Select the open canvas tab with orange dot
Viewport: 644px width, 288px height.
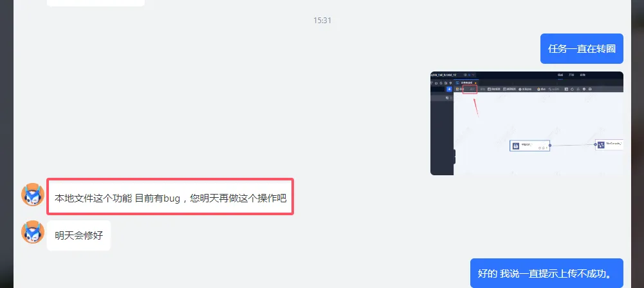(x=466, y=82)
